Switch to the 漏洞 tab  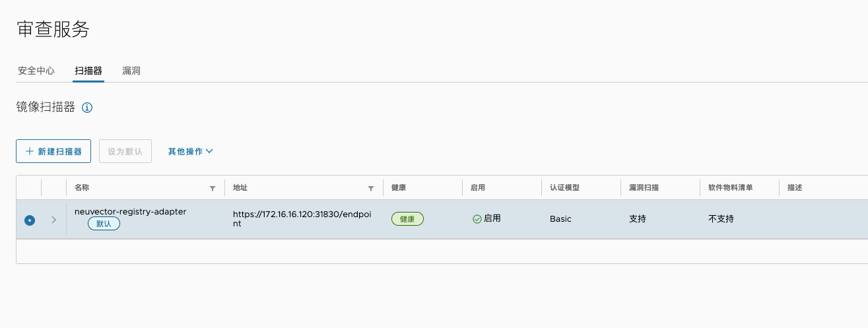point(131,71)
